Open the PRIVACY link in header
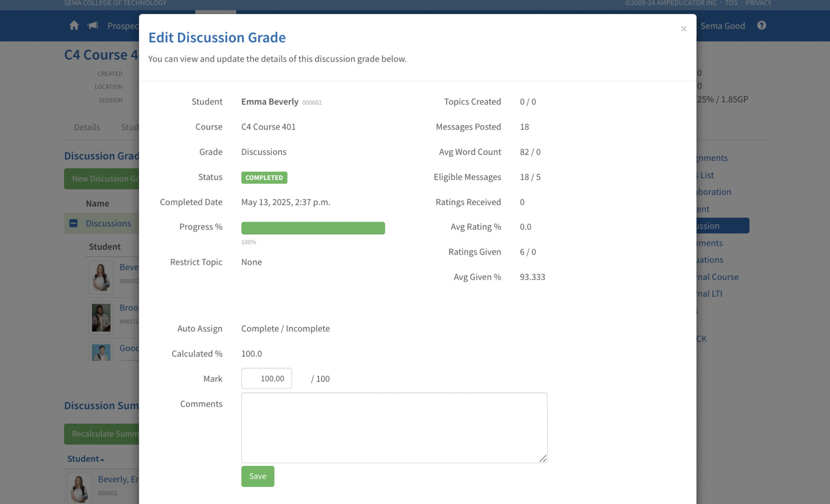This screenshot has width=830, height=504. click(758, 3)
